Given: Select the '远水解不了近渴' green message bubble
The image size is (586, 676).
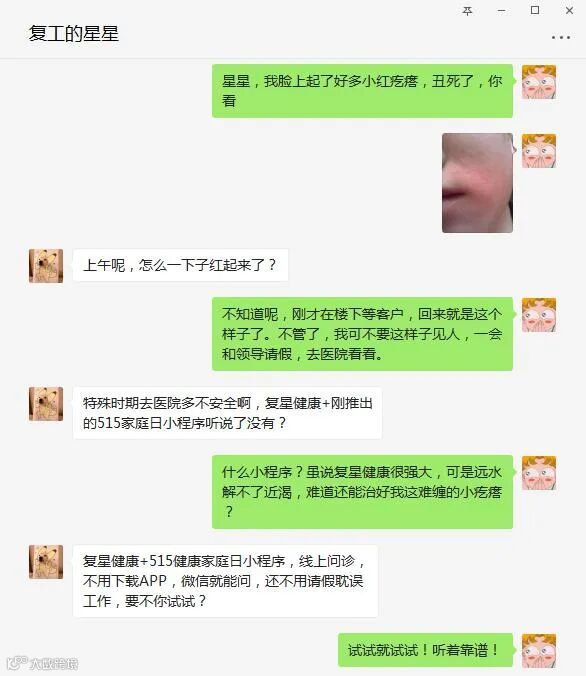Looking at the screenshot, I should pos(362,492).
